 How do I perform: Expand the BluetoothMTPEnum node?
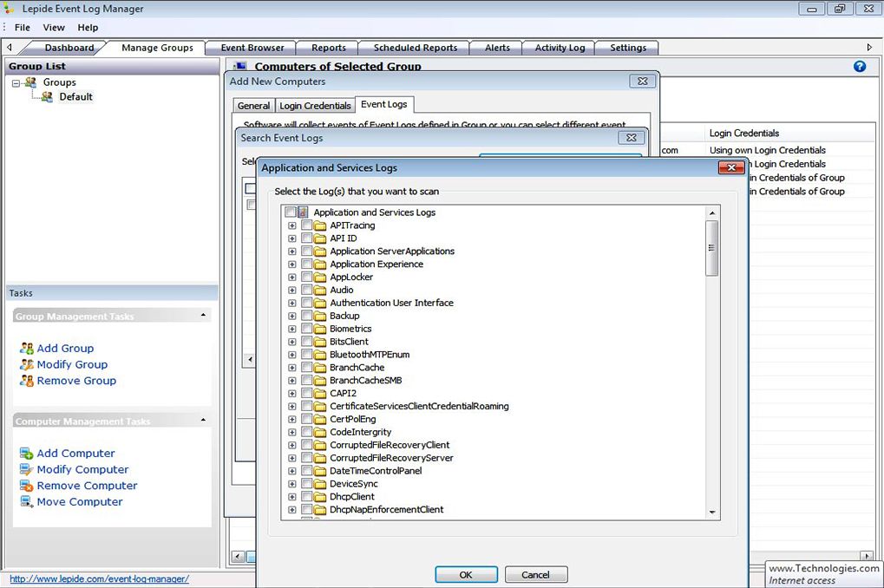292,356
